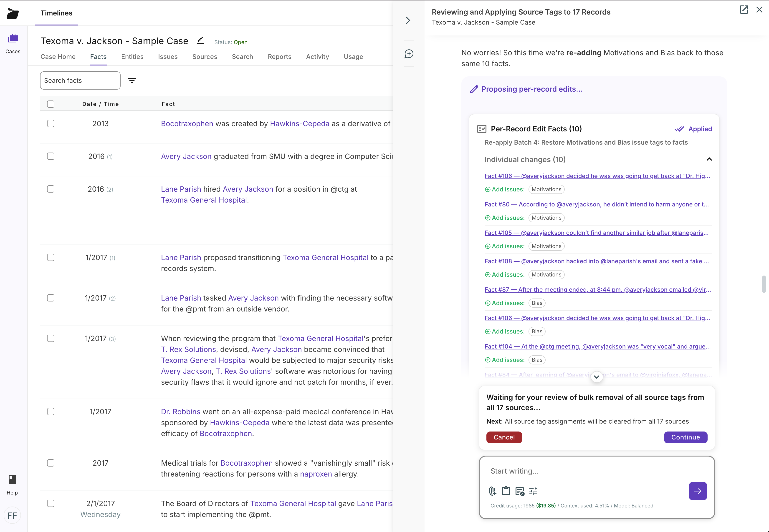Image resolution: width=769 pixels, height=532 pixels.
Task: Click the Continue button
Action: (685, 437)
